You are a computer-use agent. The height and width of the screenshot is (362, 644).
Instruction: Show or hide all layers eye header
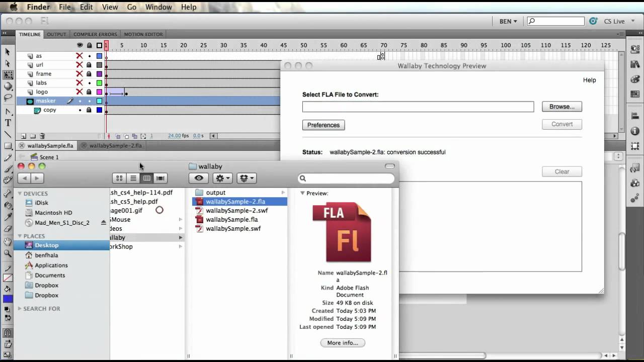(79, 45)
